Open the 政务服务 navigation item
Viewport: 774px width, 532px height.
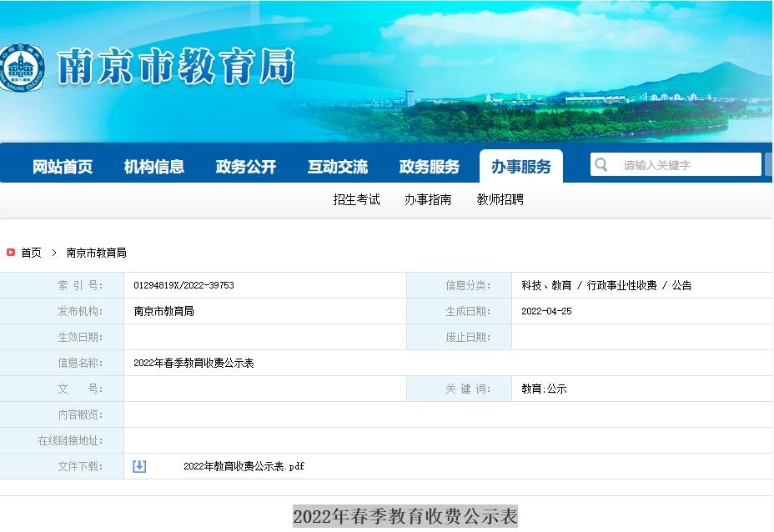(x=430, y=167)
